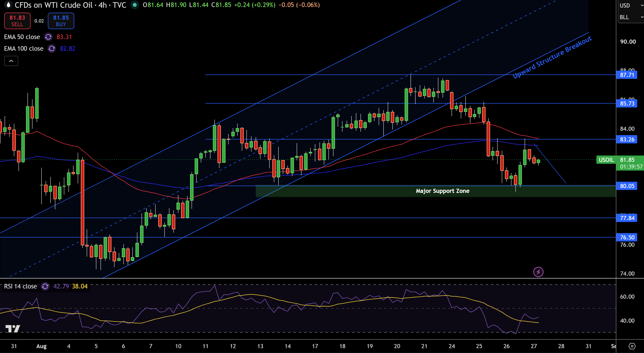Click the RSI value 42.79
Image resolution: width=644 pixels, height=353 pixels.
61,286
